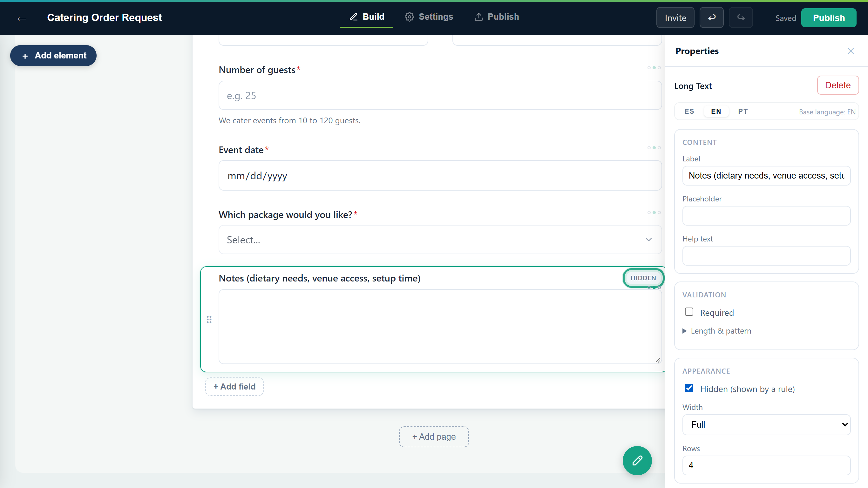Click the HIDDEN badge on Notes field
This screenshot has height=488, width=868.
point(643,278)
